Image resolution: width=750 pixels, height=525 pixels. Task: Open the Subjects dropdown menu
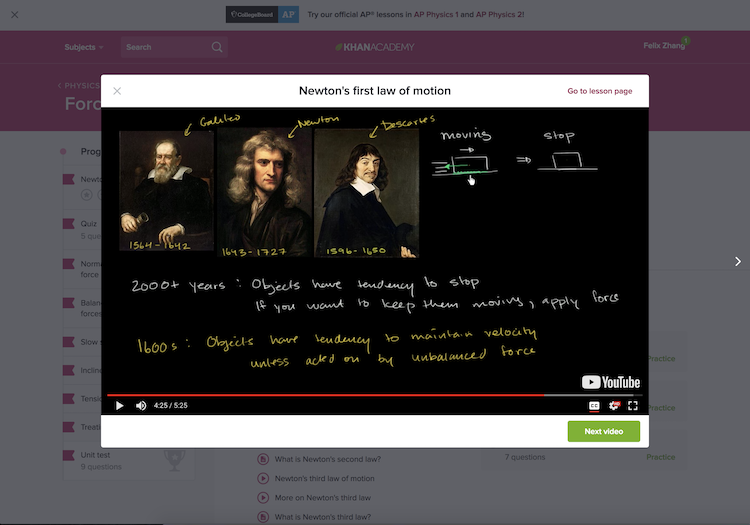[83, 47]
